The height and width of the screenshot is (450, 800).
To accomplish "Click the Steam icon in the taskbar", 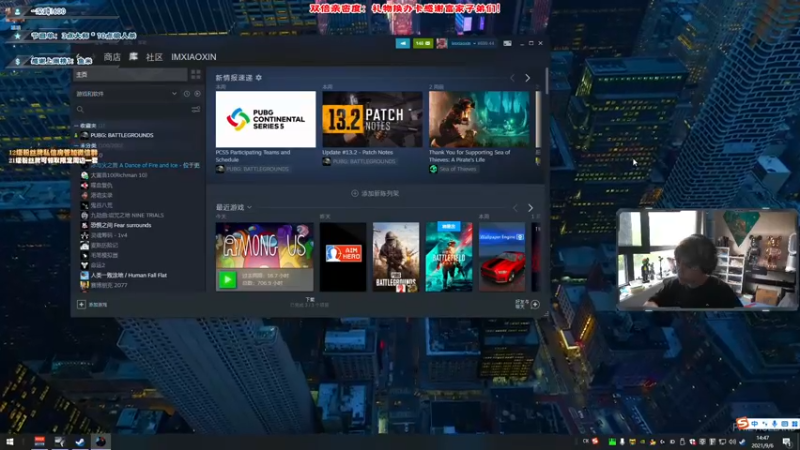I will click(80, 442).
